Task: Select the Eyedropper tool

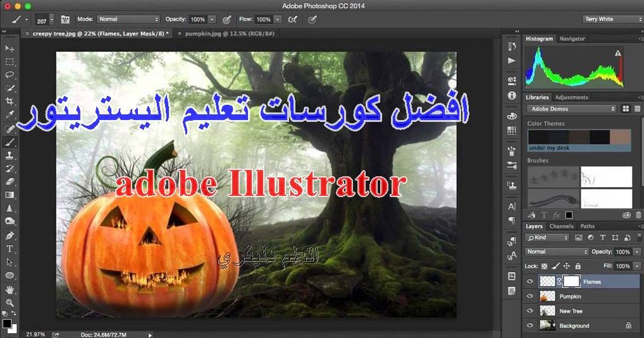Action: click(x=9, y=114)
